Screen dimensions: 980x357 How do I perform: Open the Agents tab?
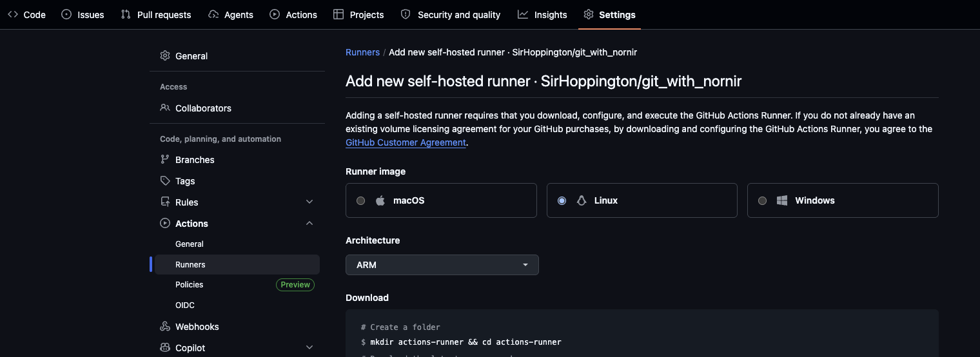[231, 14]
